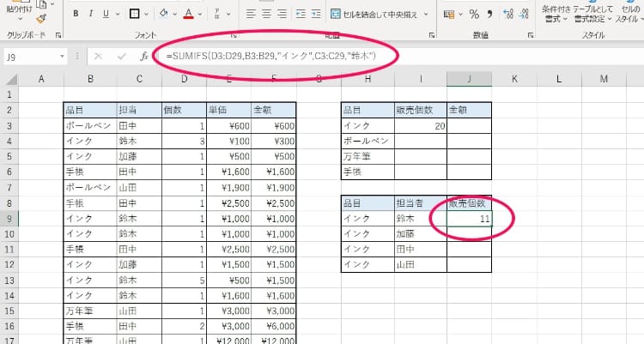Open the Name Box dropdown arrow
The height and width of the screenshot is (344, 644).
[60, 56]
